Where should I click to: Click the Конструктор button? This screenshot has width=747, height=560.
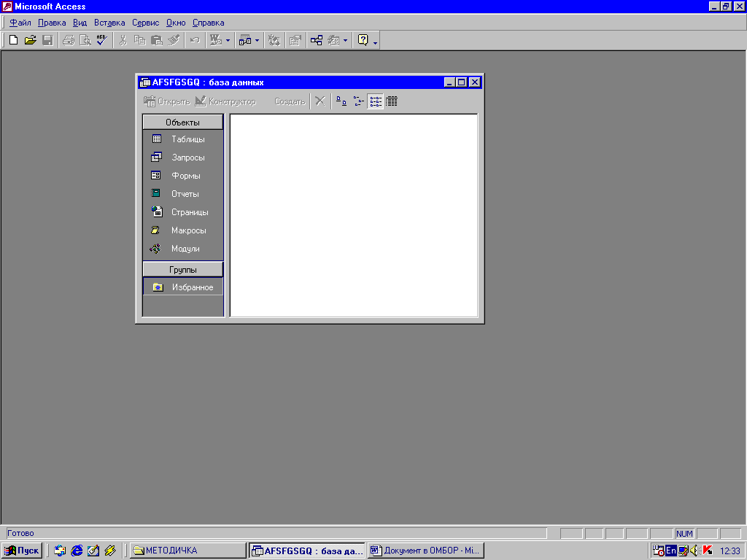(x=225, y=101)
